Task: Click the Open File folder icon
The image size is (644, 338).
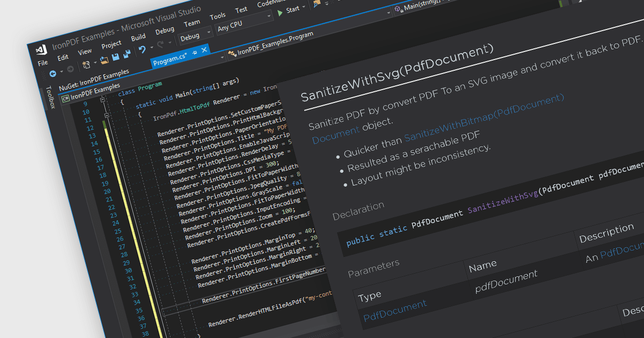Action: [104, 60]
